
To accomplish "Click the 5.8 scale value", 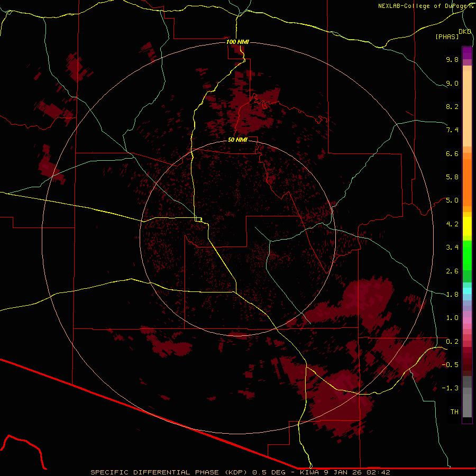I will click(x=452, y=177).
